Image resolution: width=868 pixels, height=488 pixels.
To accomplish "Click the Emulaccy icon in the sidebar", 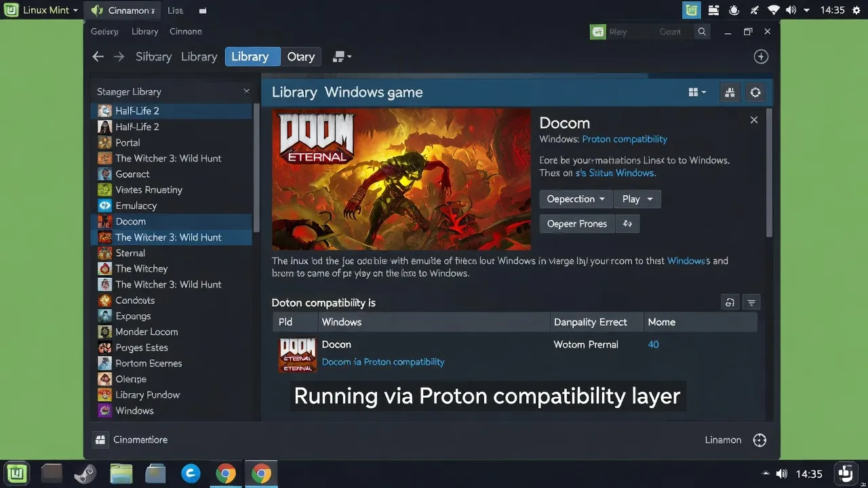I will [104, 205].
